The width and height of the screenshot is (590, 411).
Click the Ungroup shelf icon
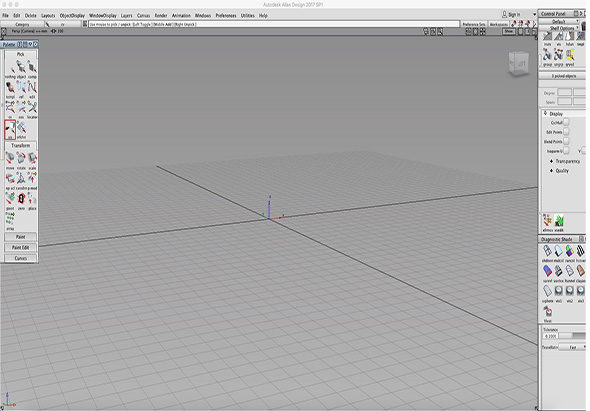coord(558,58)
